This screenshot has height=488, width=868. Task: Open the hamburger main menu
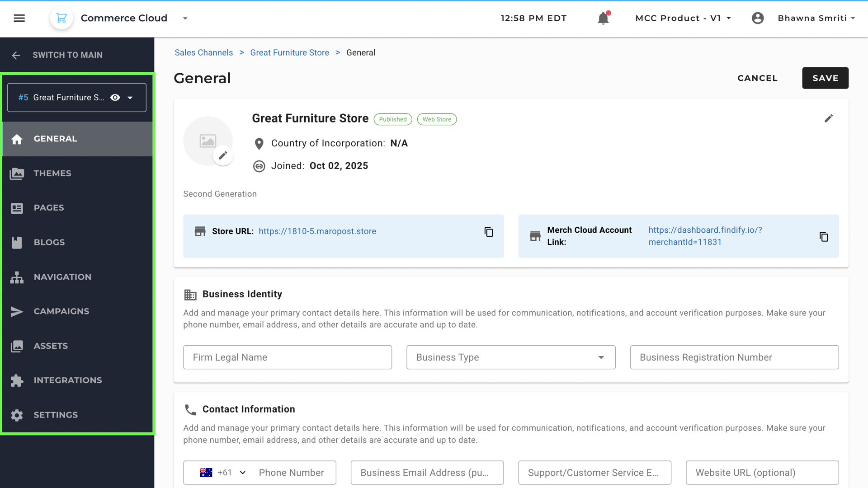pyautogui.click(x=19, y=18)
